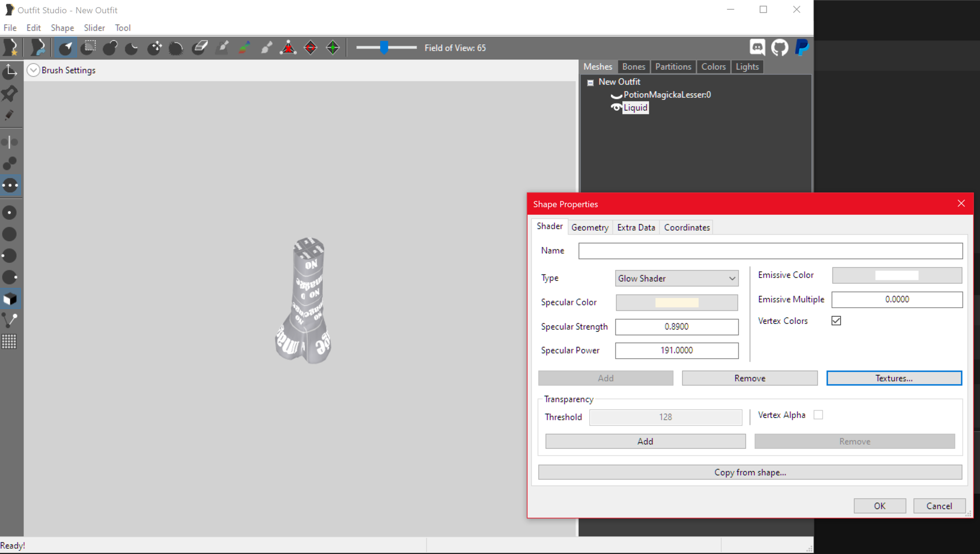Image resolution: width=980 pixels, height=554 pixels.
Task: Open the PayPal donate icon
Action: tap(802, 47)
